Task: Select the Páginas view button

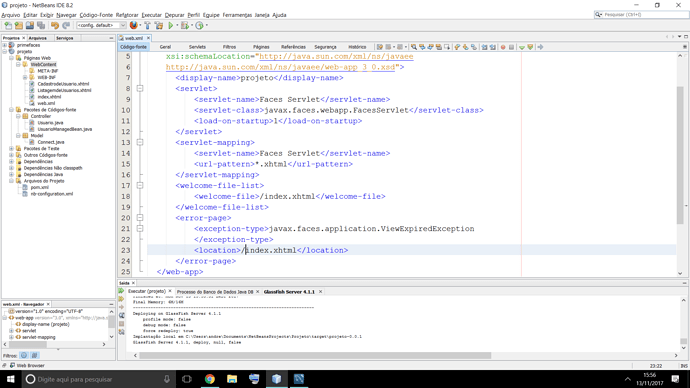Action: click(x=261, y=47)
